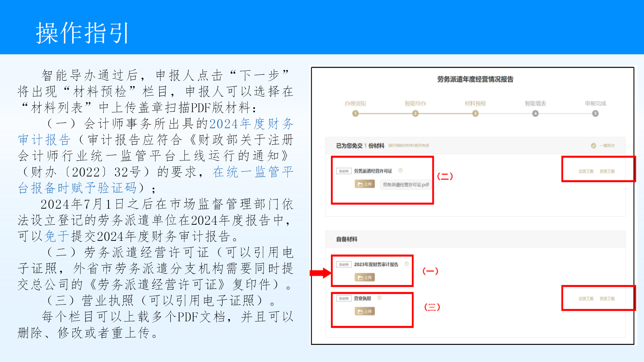Click help icon beside 2023年度财务审计报告

(407, 264)
